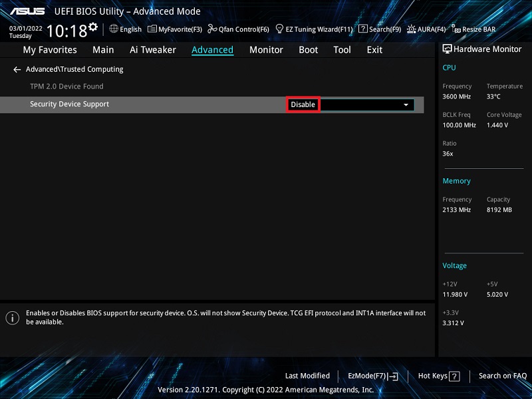Screen dimensions: 532x399
Task: Click the Voltage section heading
Action: [454, 265]
